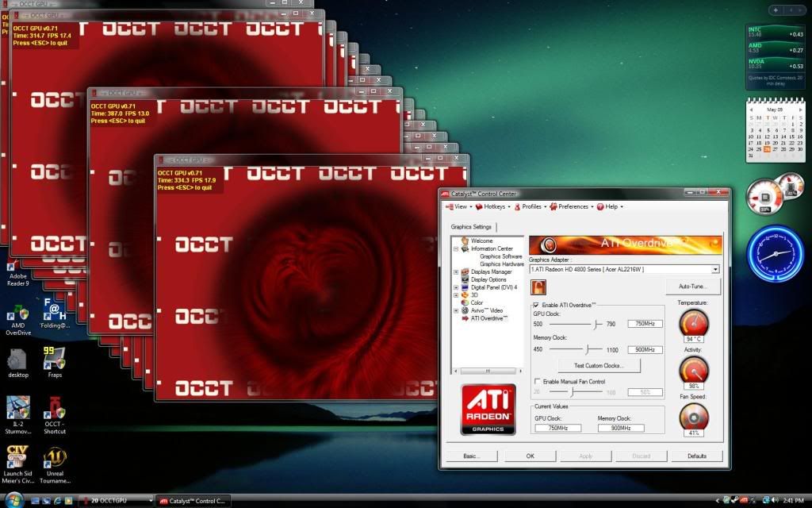Click the Auto-Tune... button
The height and width of the screenshot is (508, 812).
click(692, 287)
